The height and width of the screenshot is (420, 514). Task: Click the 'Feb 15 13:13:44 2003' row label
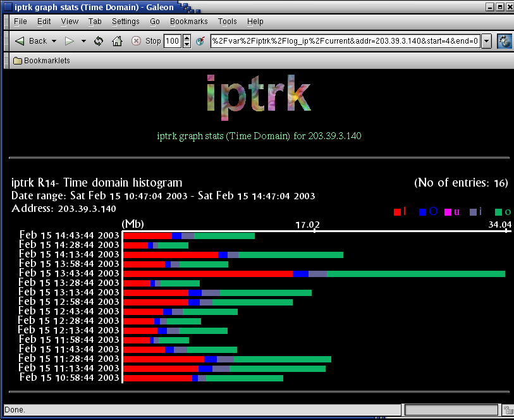69,292
